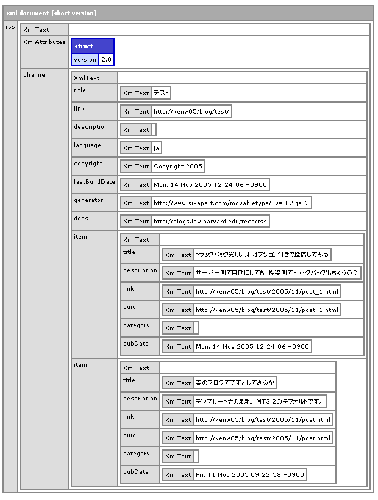Click the 'xml document [short version]' header bar
This screenshot has height=500, width=378.
(x=188, y=13)
